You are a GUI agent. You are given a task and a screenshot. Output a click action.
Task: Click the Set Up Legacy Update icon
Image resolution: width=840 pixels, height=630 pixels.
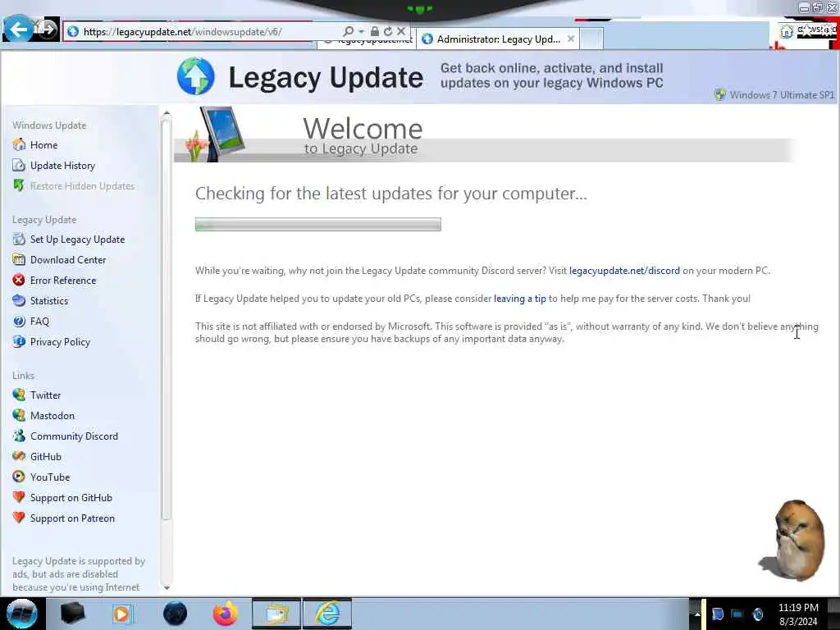tap(19, 239)
